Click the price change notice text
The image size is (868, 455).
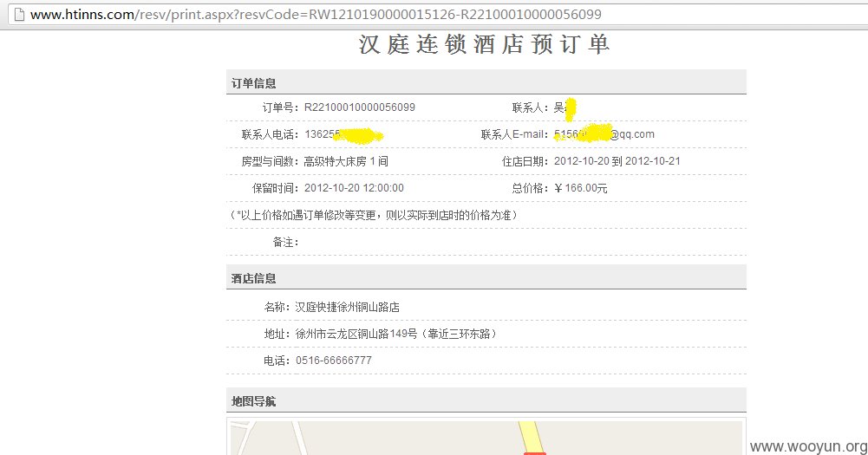click(373, 215)
